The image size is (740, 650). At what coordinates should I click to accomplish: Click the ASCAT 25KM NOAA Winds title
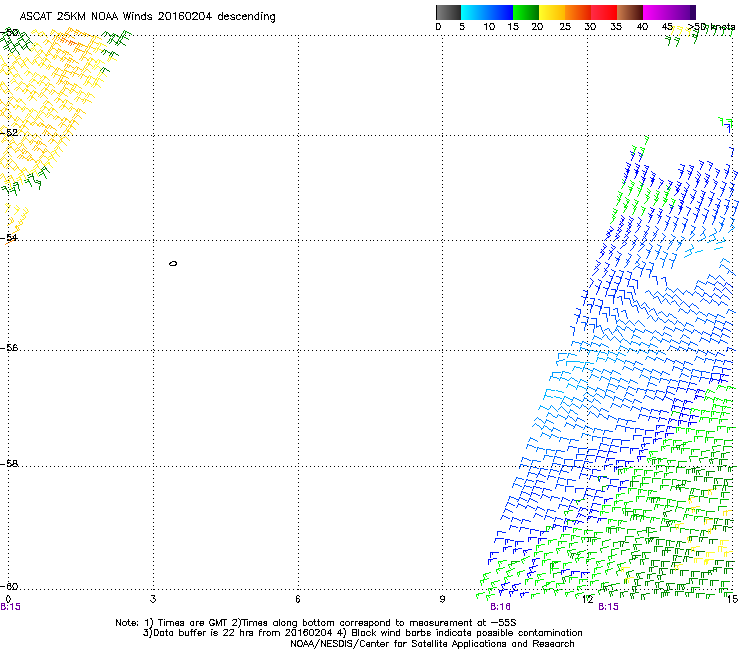(148, 17)
